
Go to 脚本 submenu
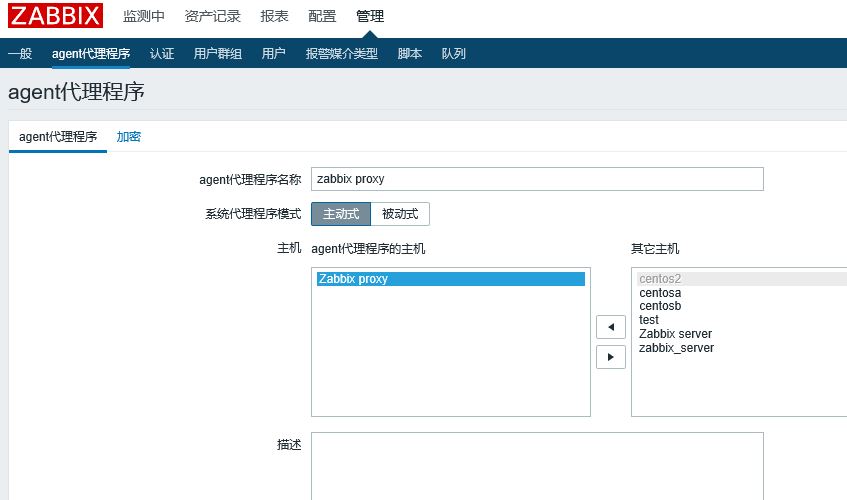coord(409,53)
